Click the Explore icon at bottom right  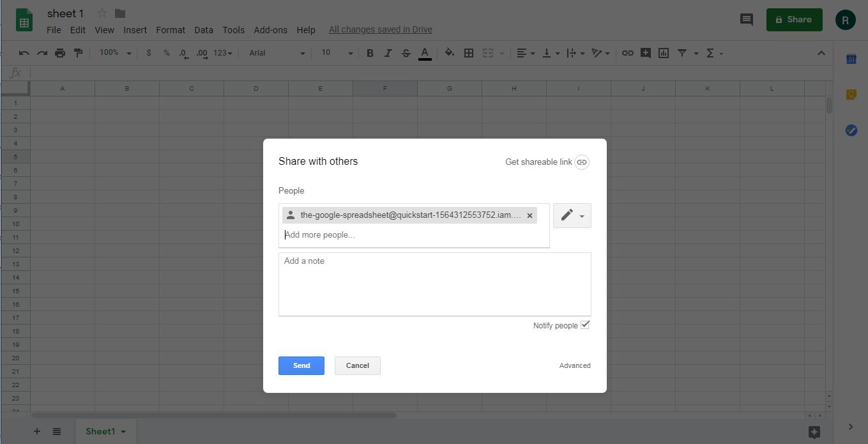click(x=814, y=432)
